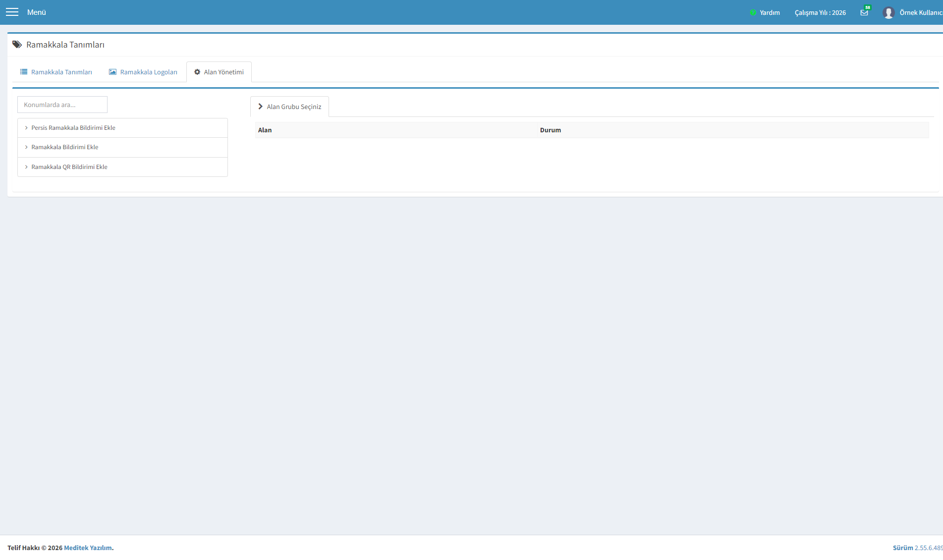943x560 pixels.
Task: Click the Çalışma Yılı : 2026 text
Action: [820, 12]
